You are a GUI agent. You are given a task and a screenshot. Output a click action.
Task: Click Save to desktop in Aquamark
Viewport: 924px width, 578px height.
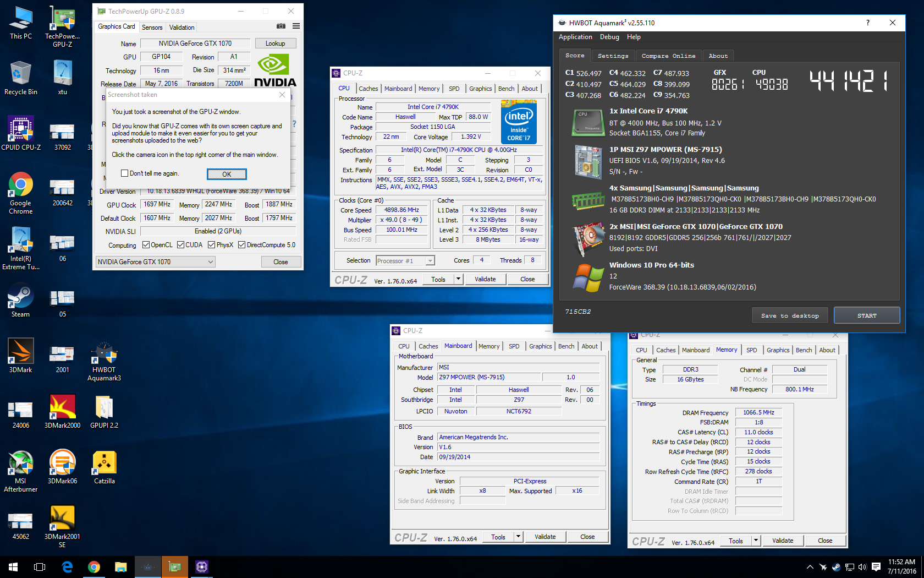(790, 315)
